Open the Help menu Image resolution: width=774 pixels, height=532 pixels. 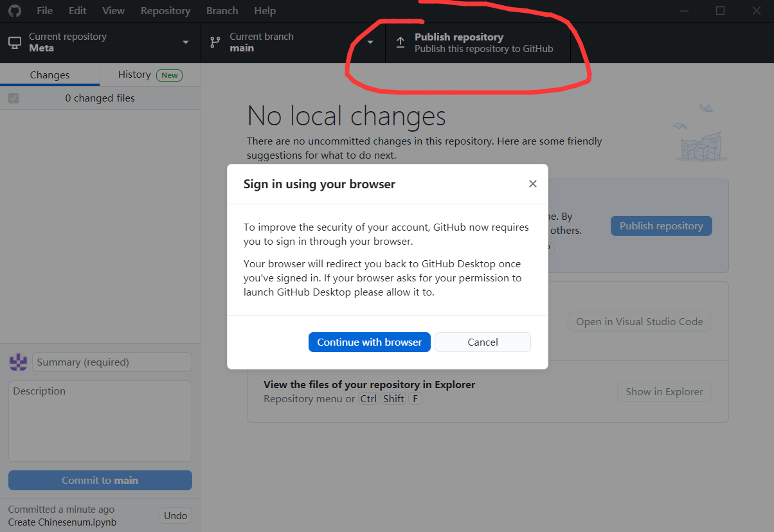pyautogui.click(x=265, y=11)
